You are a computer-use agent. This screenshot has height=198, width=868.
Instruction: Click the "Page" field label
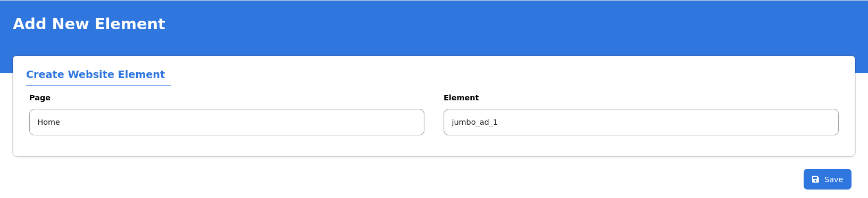[x=40, y=98]
